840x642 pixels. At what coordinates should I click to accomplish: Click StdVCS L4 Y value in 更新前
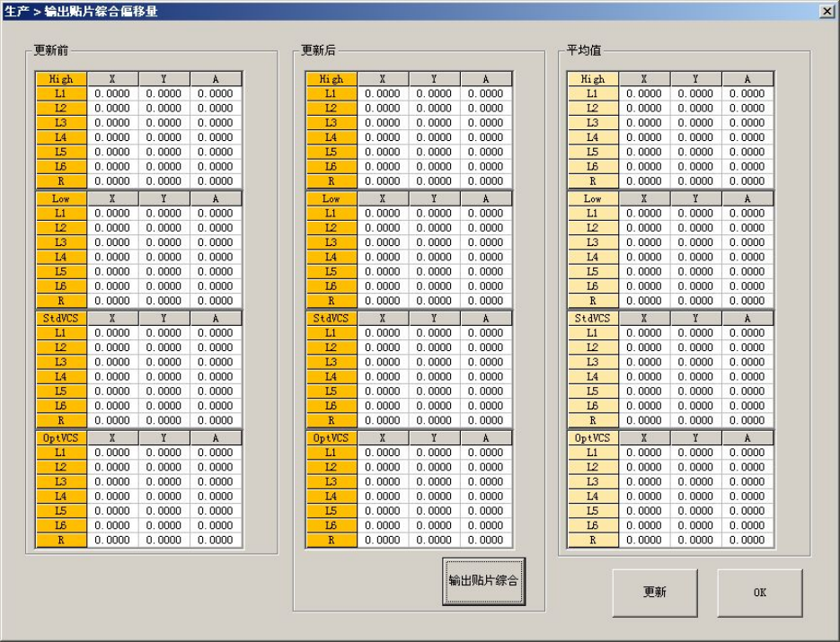164,377
